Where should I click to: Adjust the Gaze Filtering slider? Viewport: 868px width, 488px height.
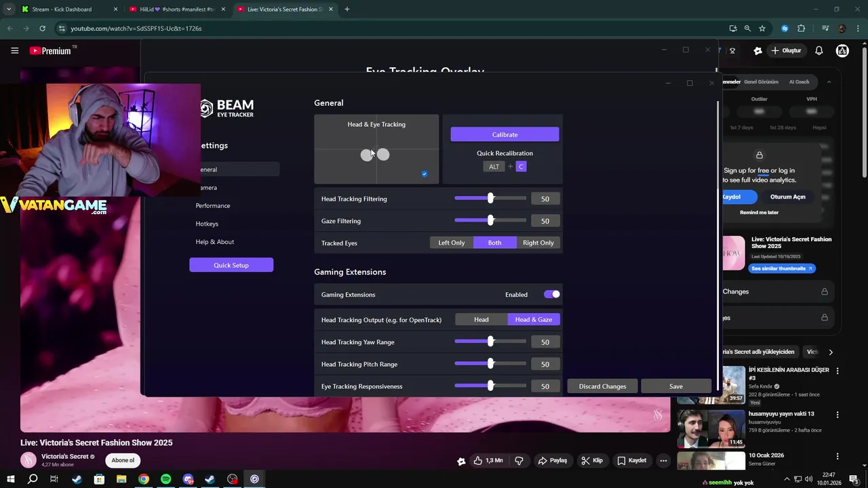[x=490, y=221]
